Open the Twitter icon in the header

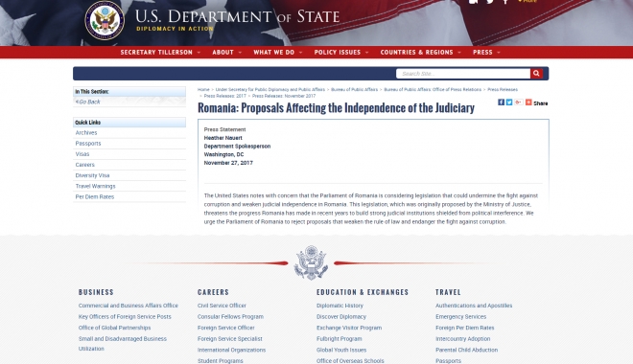(490, 2)
